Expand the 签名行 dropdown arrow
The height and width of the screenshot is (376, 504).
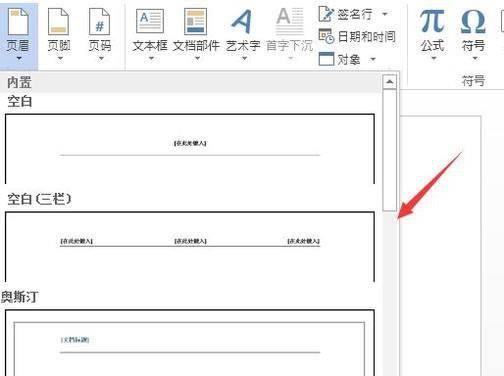385,14
